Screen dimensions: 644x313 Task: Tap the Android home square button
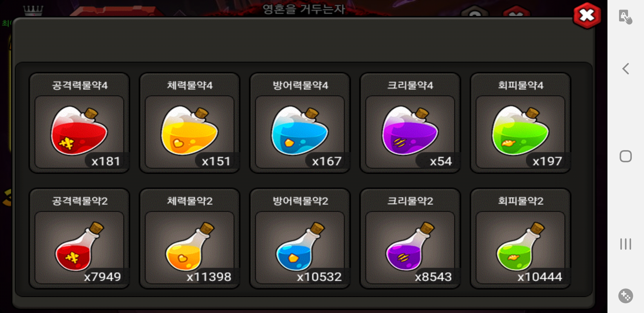pyautogui.click(x=626, y=156)
